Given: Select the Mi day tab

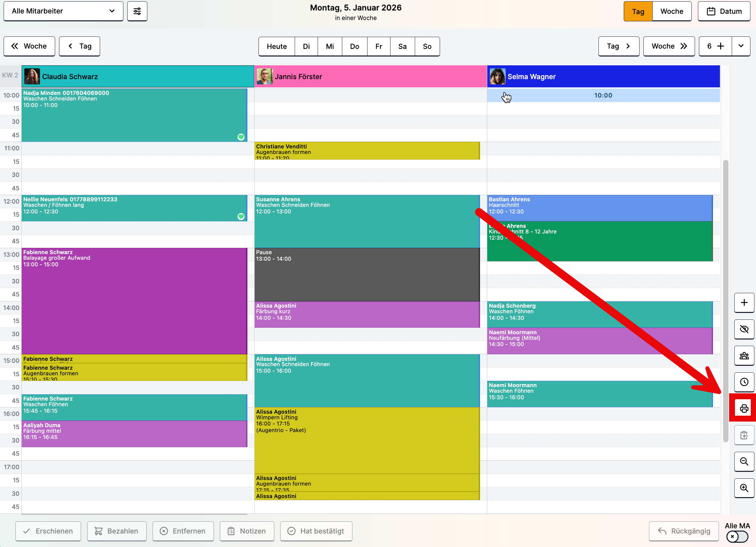Looking at the screenshot, I should 329,46.
